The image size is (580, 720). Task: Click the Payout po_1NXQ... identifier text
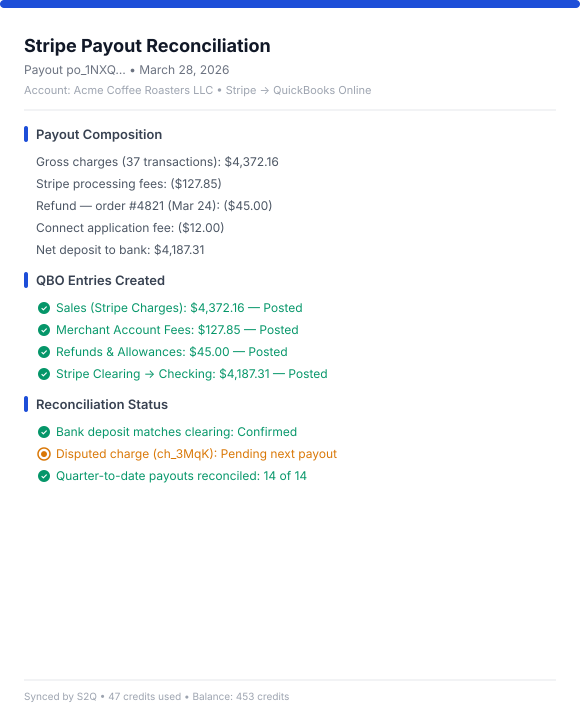pos(75,70)
